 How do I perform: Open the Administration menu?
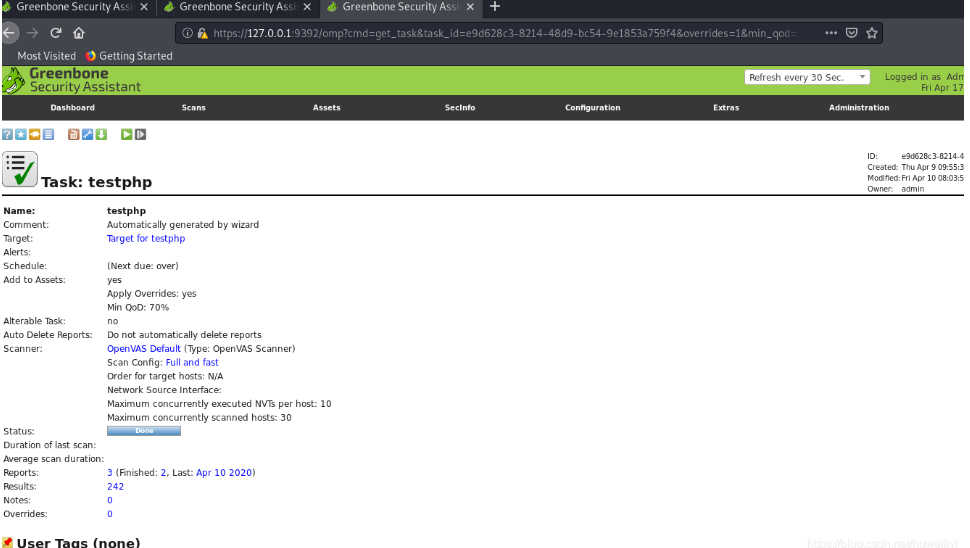(x=859, y=108)
